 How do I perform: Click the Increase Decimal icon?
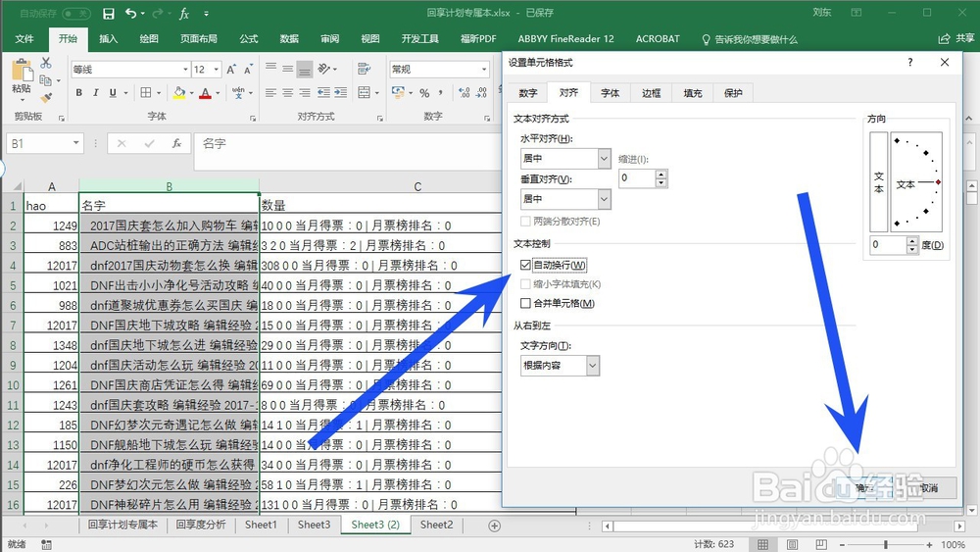click(x=465, y=92)
